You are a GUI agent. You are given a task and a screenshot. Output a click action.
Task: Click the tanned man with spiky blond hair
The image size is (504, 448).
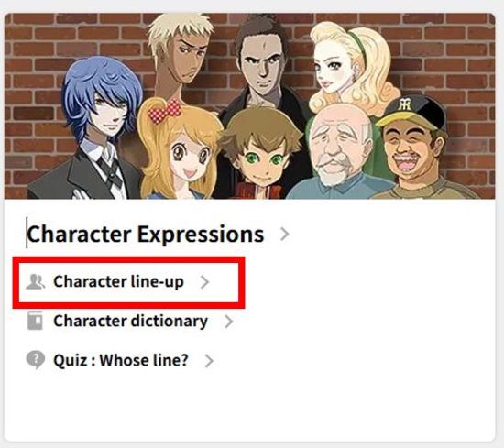click(180, 55)
